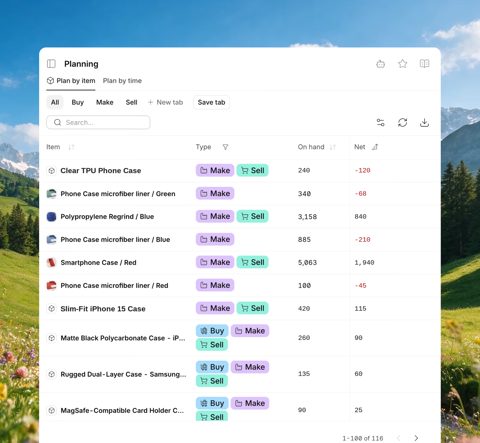Add a New tab
480x443 pixels.
(x=165, y=102)
